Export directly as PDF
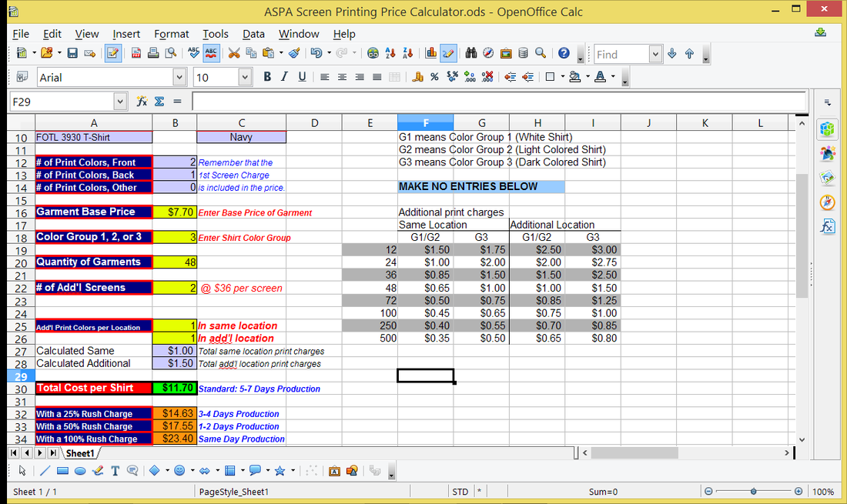The image size is (847, 504). [x=136, y=53]
